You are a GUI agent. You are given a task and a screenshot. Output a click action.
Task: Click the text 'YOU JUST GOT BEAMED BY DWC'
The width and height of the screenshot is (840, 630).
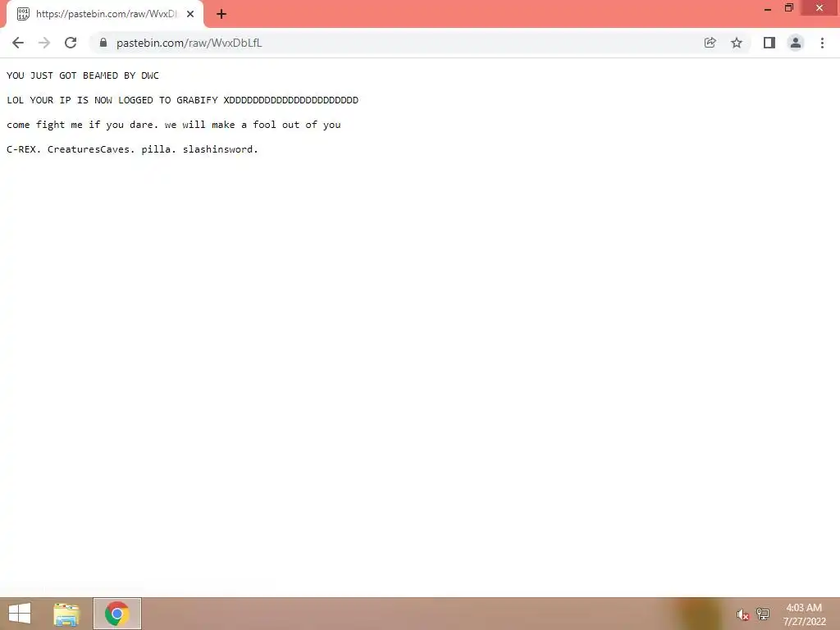83,75
